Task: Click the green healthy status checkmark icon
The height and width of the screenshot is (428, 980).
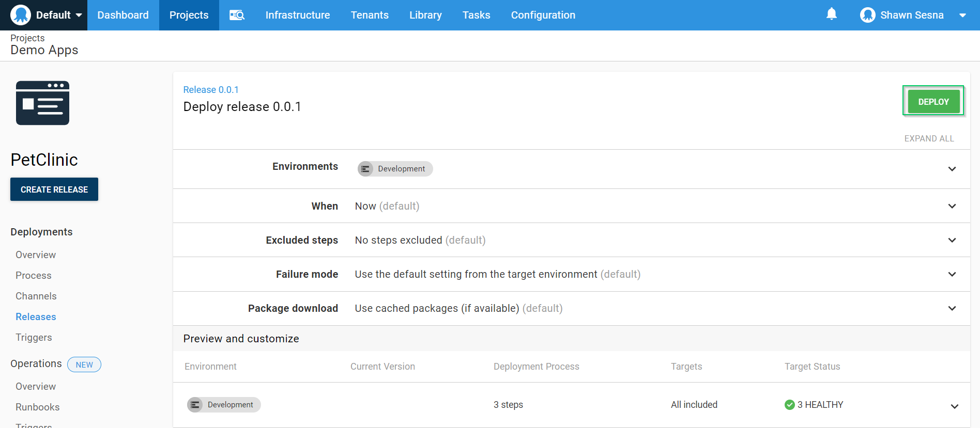Action: tap(789, 405)
